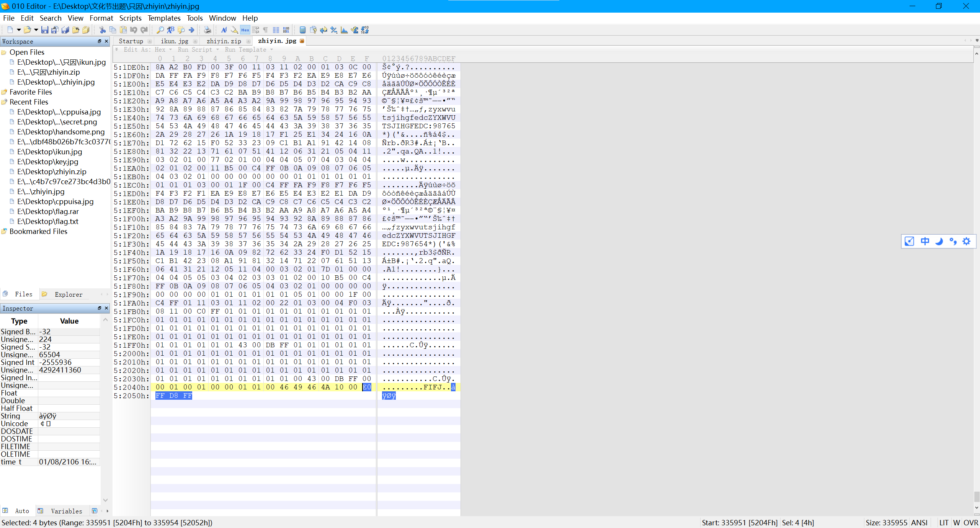This screenshot has height=528, width=980.
Task: Click the Undo arrow icon
Action: pos(134,30)
